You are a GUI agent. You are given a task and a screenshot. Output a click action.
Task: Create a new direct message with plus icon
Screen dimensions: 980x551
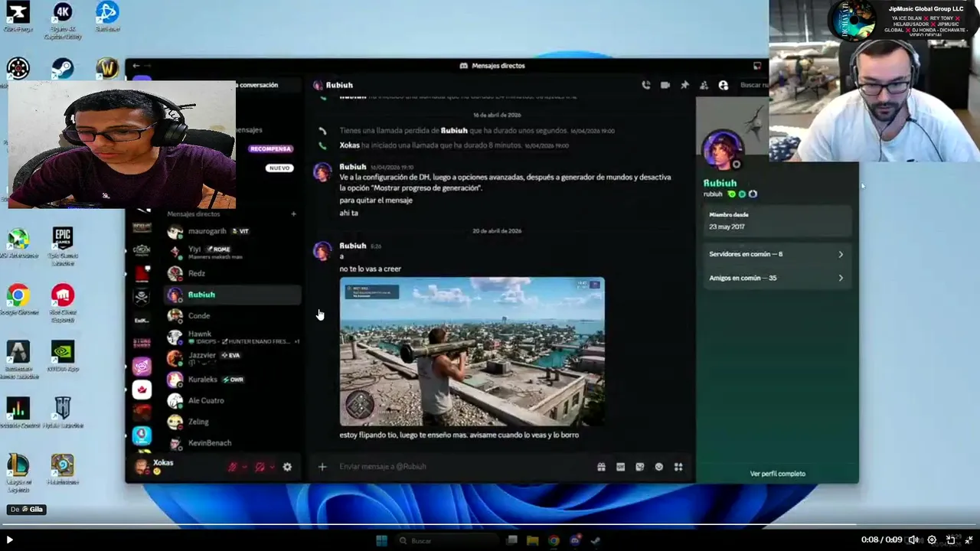point(293,214)
